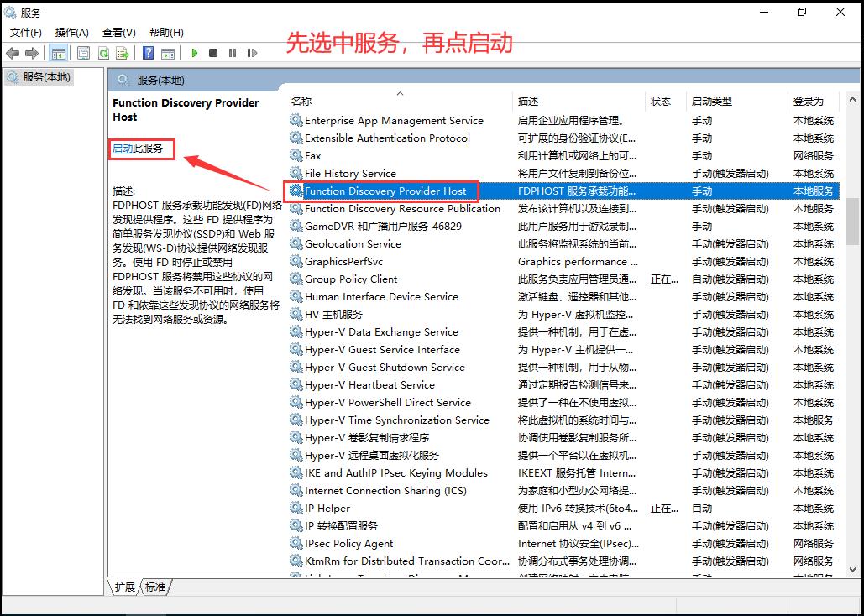Refresh the services list with the refresh icon
Image resolution: width=864 pixels, height=616 pixels.
coord(103,53)
